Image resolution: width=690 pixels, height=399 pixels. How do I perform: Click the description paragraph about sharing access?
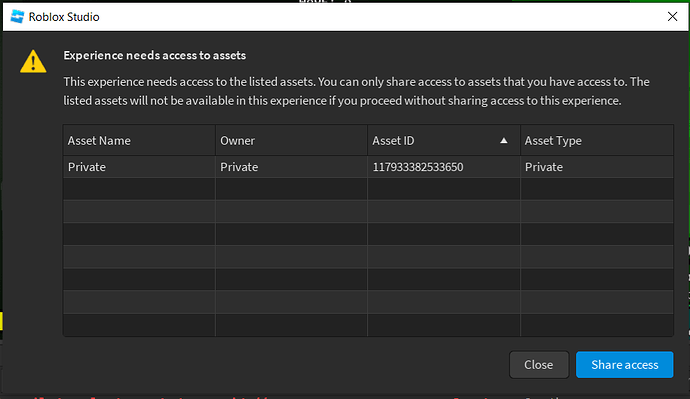click(356, 91)
